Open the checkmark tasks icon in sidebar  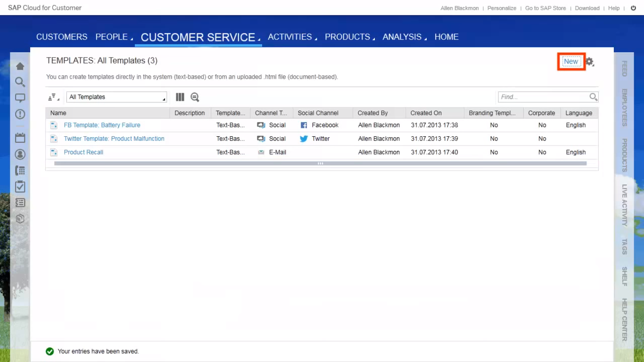coord(20,187)
